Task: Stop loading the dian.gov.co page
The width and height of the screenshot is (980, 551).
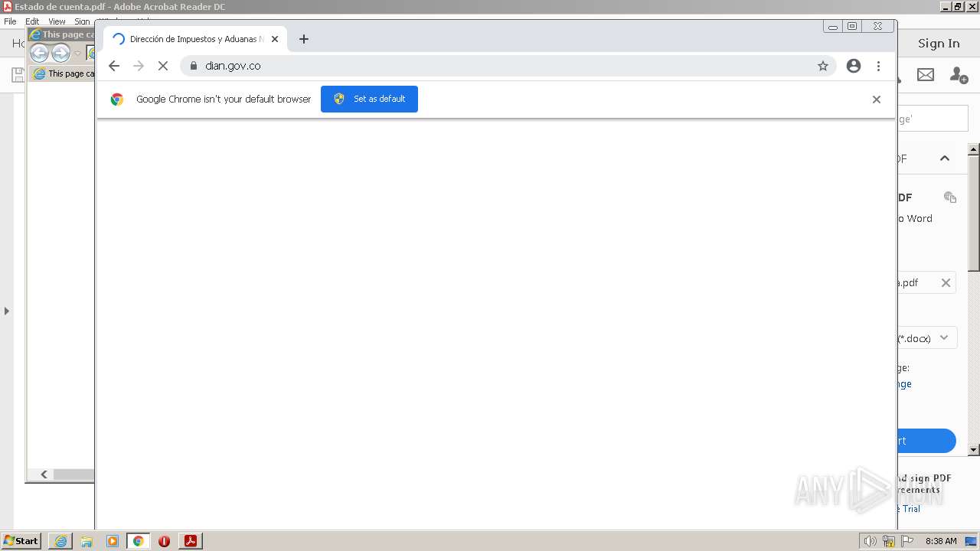Action: 163,66
